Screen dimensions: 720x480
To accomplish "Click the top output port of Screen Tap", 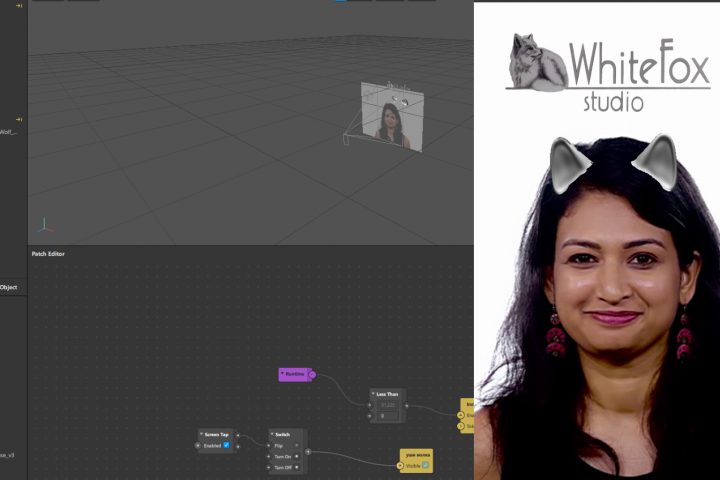I will 238,435.
